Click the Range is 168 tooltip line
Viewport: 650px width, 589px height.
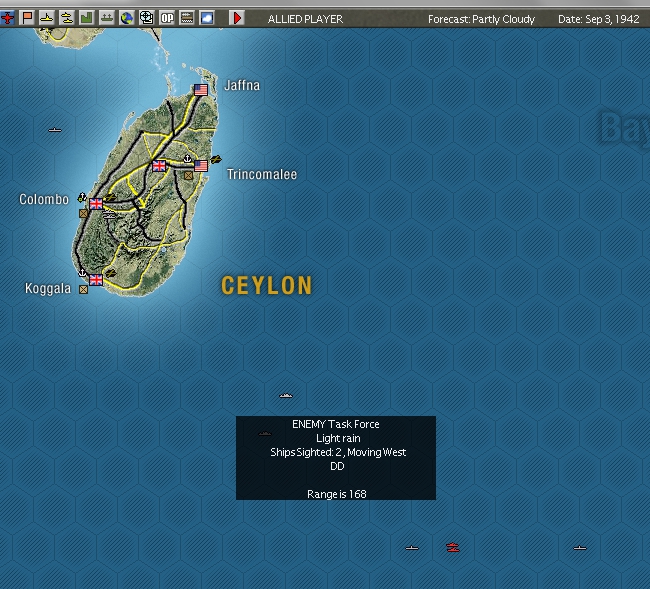[x=337, y=494]
